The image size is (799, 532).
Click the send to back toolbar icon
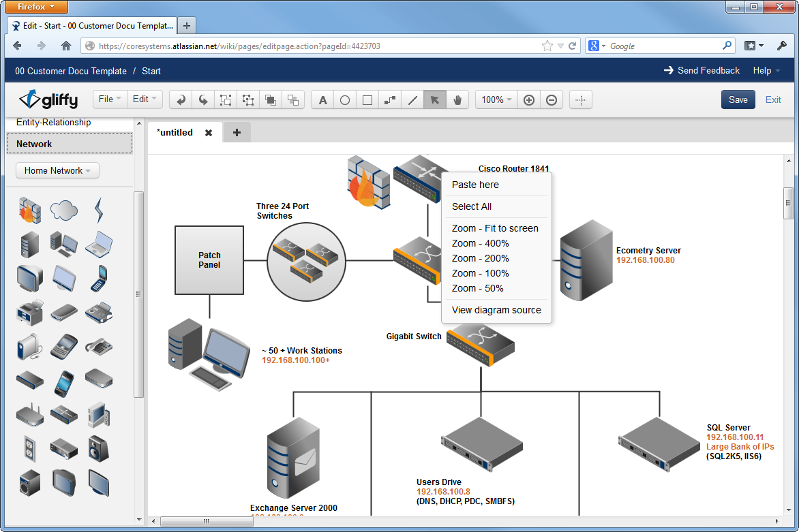pos(292,99)
